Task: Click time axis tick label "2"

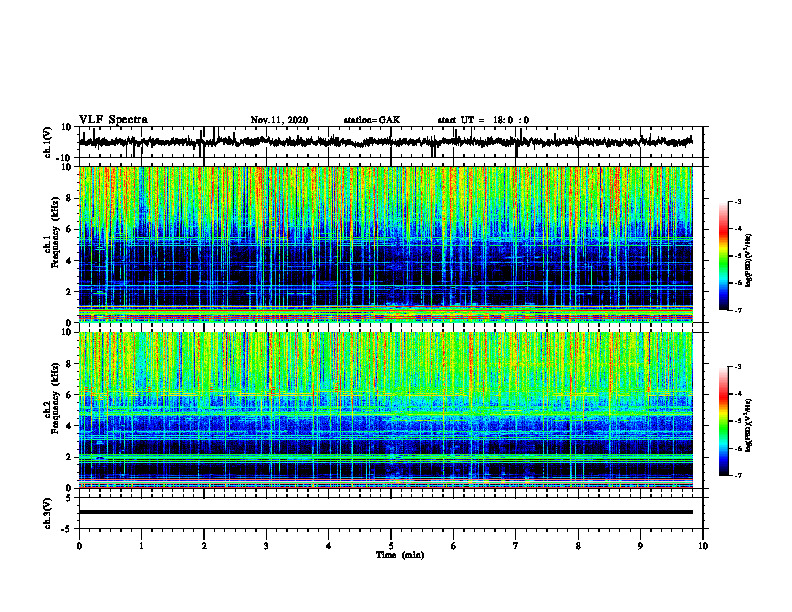Action: coord(204,546)
